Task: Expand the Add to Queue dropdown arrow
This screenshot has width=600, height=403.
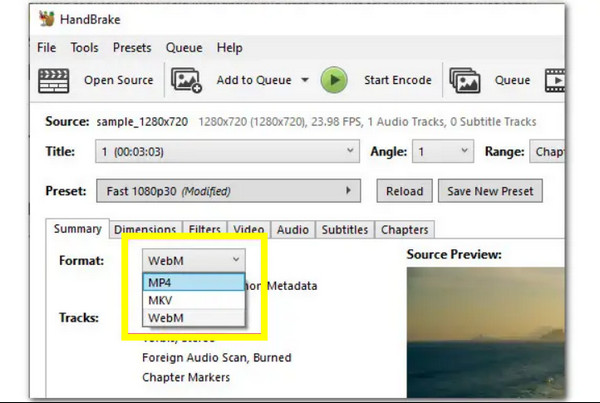Action: pos(304,81)
